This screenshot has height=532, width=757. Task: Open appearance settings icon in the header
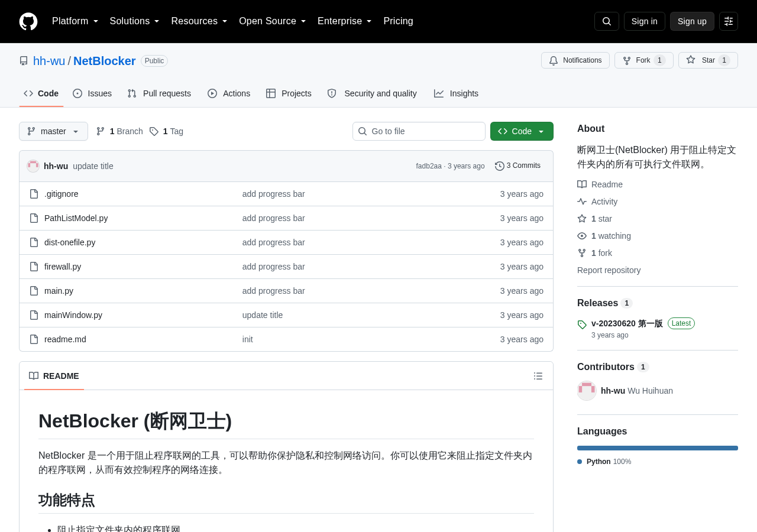729,21
